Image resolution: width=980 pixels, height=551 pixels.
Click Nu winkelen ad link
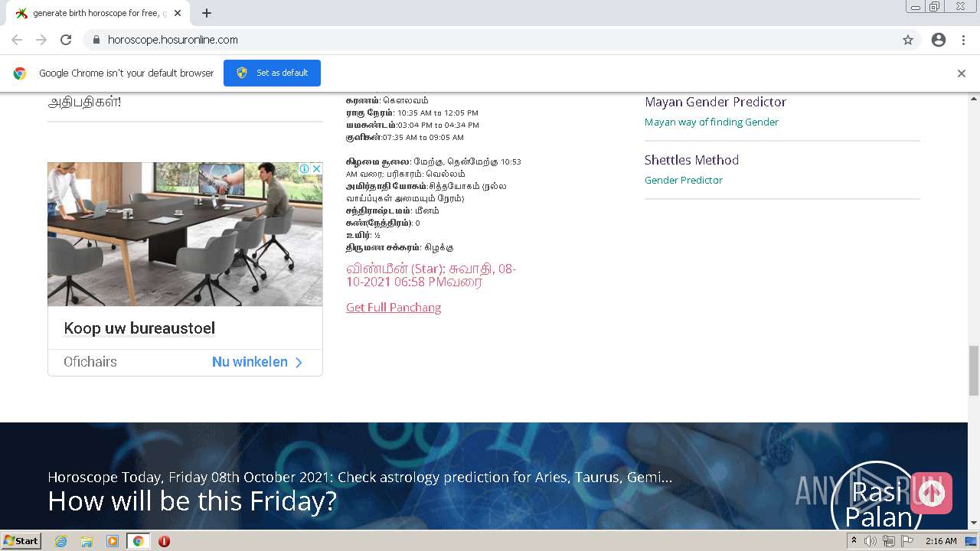(x=257, y=362)
